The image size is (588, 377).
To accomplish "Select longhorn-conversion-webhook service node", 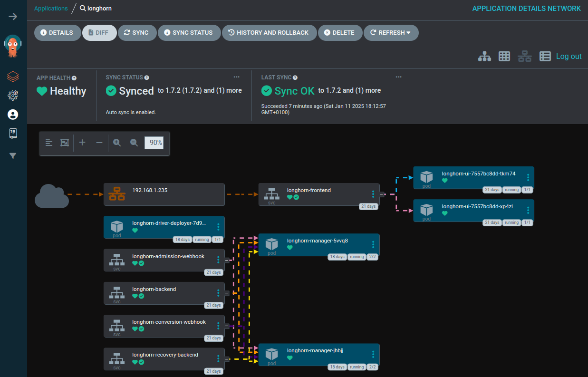I will pos(164,326).
